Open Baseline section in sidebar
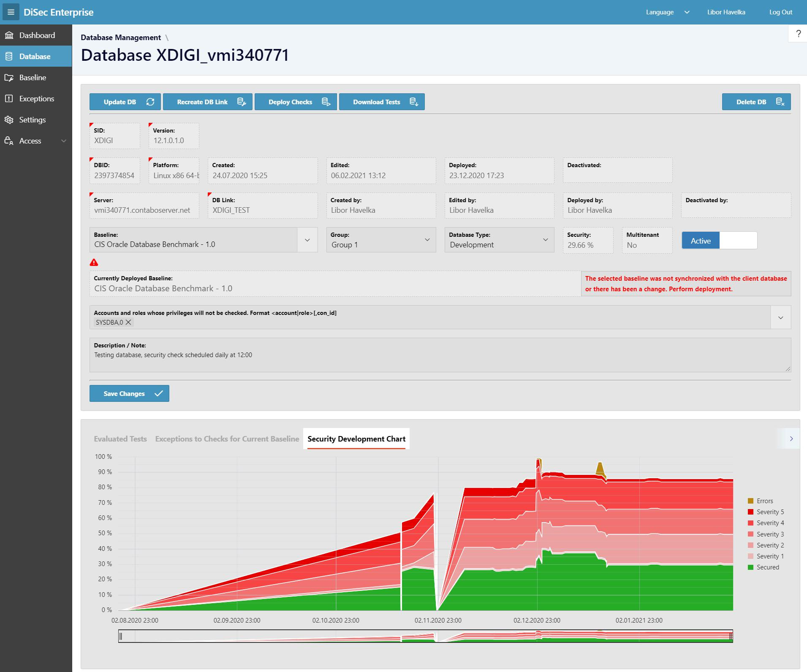The image size is (807, 672). tap(33, 77)
